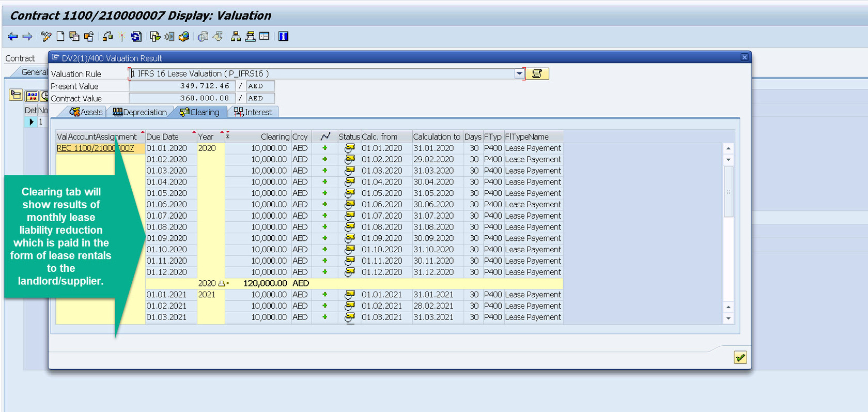Select the General tab in Contract window
868x412 pixels.
33,72
